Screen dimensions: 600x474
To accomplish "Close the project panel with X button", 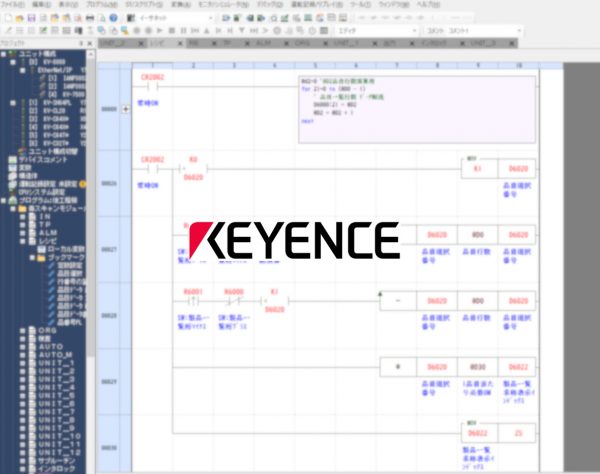I will coord(90,44).
